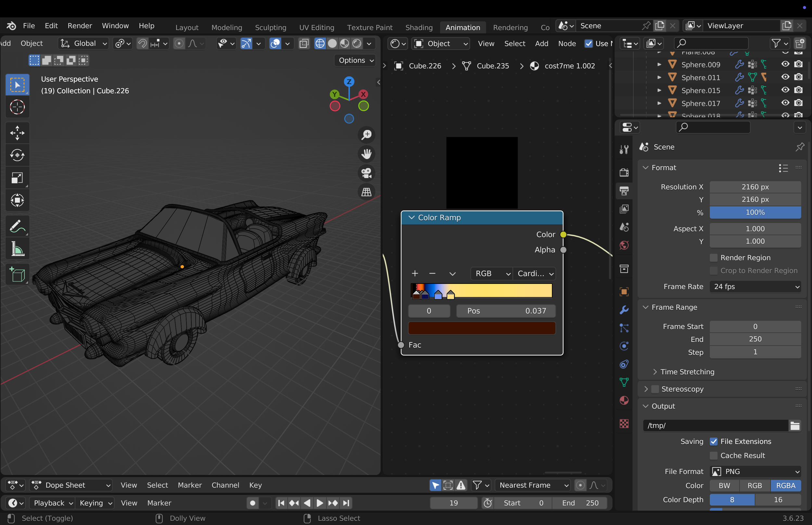Screen dimensions: 812x525
Task: Select the RGB color mode button
Action: coord(755,485)
